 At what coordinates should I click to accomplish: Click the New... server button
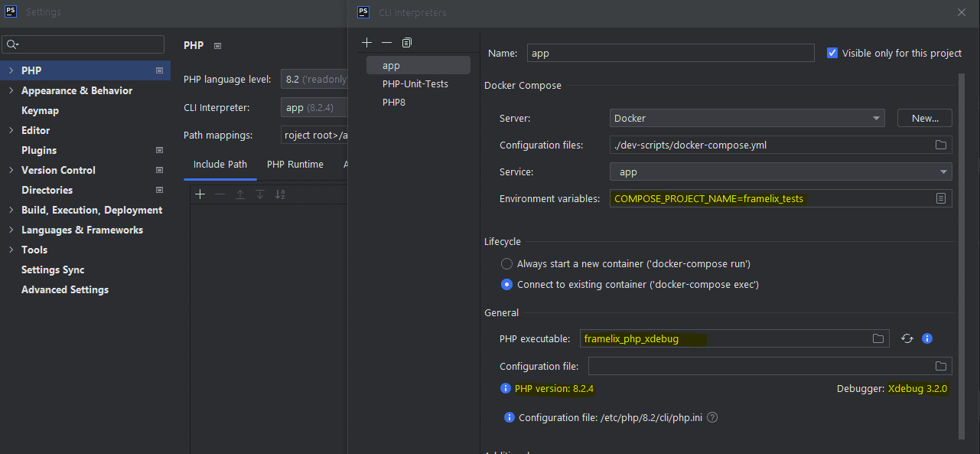925,118
